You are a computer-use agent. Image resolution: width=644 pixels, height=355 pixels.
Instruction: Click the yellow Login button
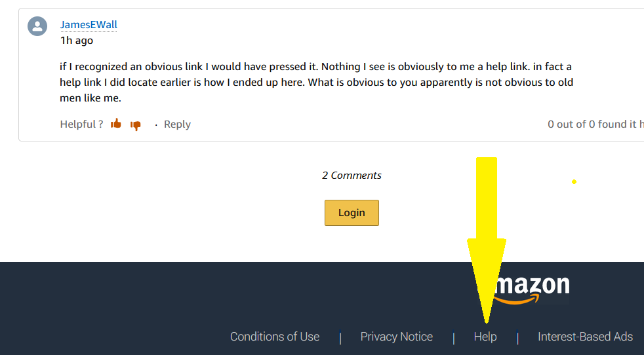click(x=352, y=213)
